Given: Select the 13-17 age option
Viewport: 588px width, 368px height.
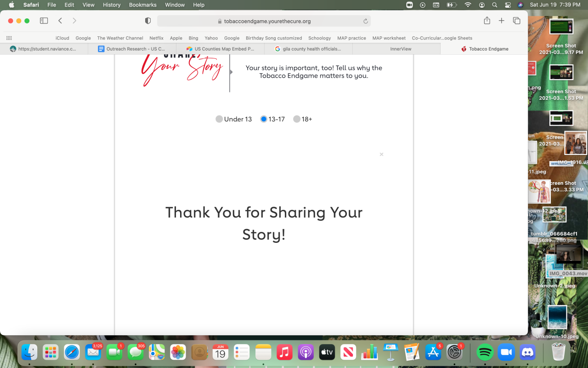Looking at the screenshot, I should [264, 119].
